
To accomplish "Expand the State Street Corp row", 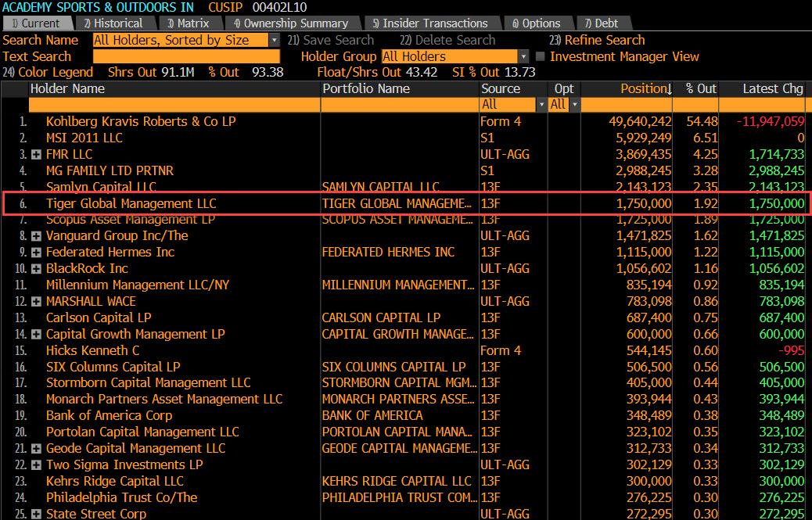I will [x=36, y=515].
